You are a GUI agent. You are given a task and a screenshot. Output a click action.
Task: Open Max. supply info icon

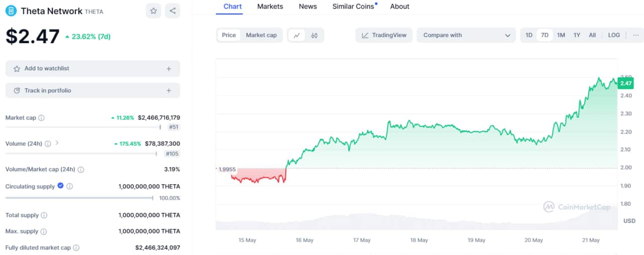click(x=43, y=231)
